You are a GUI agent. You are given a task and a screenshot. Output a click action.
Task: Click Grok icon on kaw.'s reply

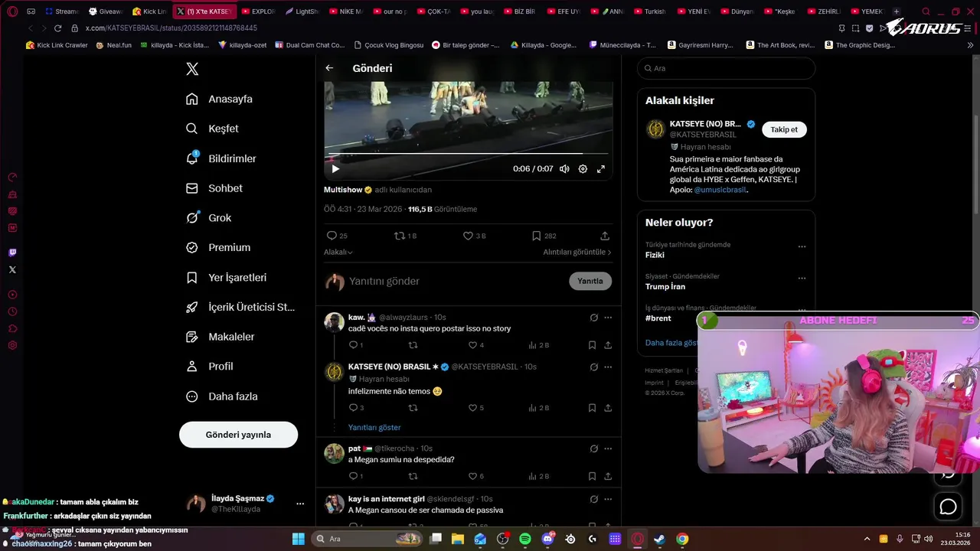coord(593,318)
